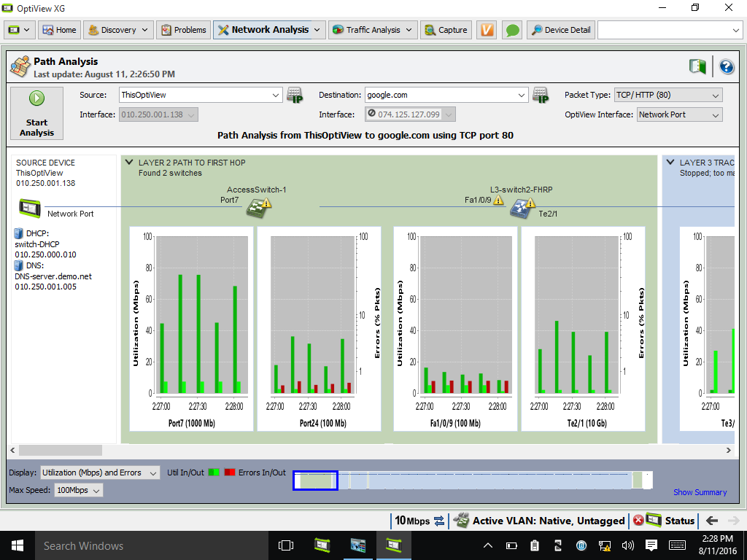Open the Problems view
This screenshot has width=747, height=560.
(x=183, y=30)
